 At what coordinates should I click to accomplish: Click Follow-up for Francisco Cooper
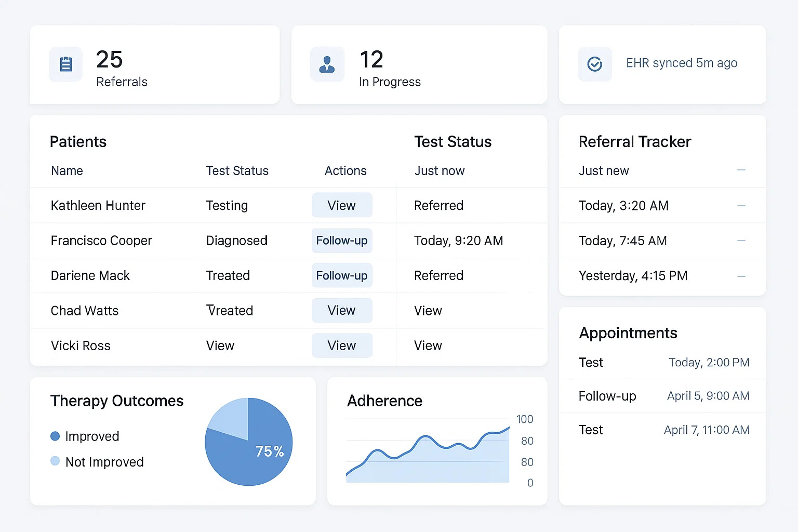341,241
